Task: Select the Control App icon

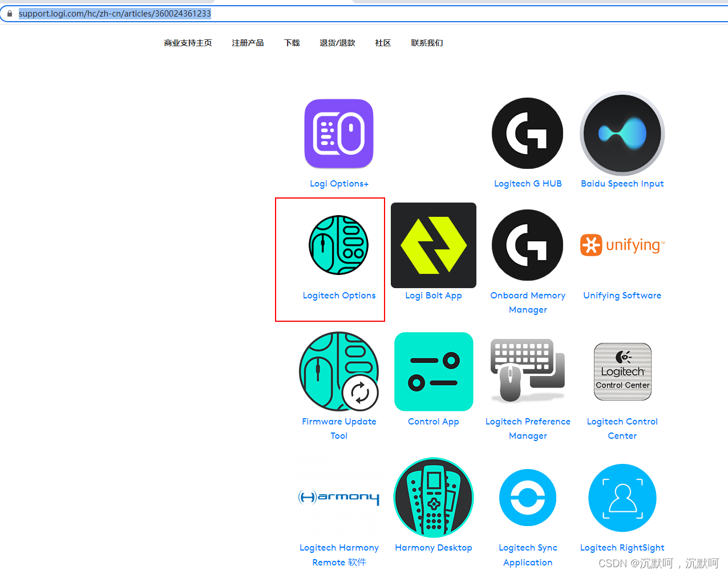Action: point(434,371)
